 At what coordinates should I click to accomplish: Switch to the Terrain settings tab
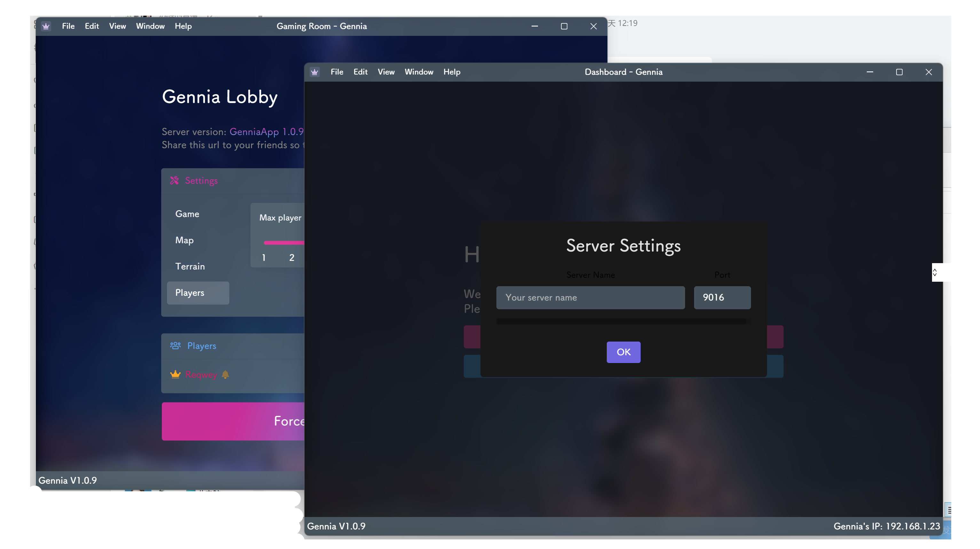(x=190, y=267)
